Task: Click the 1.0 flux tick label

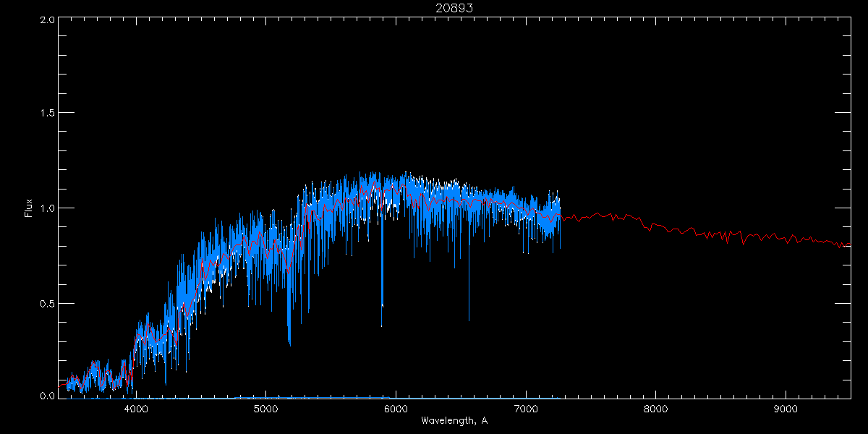Action: 45,208
